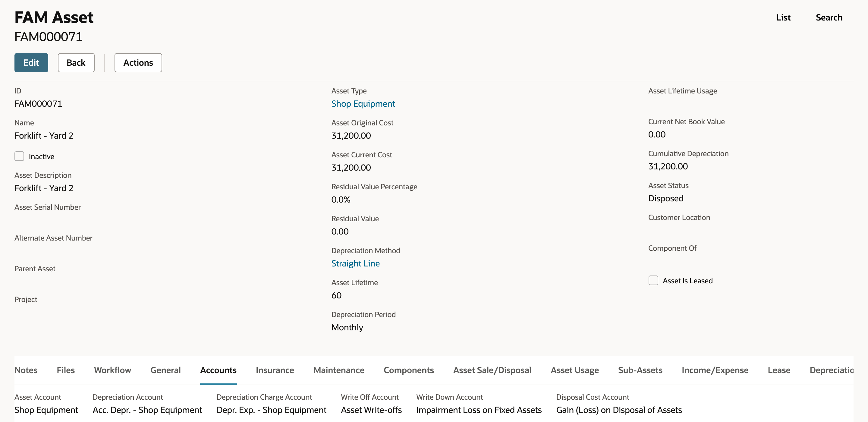Click the Asset Account value Shop Equipment
The image size is (868, 422).
46,410
